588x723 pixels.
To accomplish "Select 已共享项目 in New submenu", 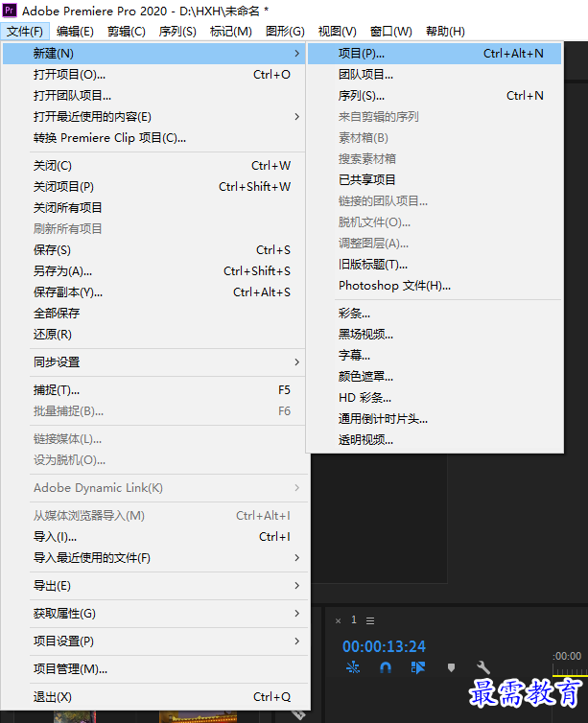I will (x=435, y=180).
